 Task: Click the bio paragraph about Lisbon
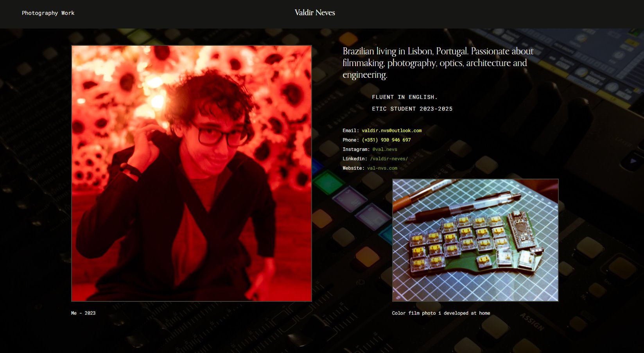pos(438,63)
